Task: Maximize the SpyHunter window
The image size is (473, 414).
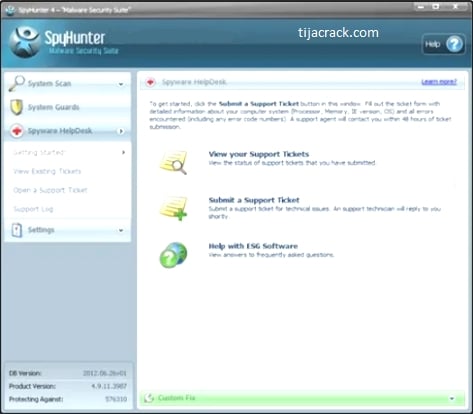Action: point(436,6)
